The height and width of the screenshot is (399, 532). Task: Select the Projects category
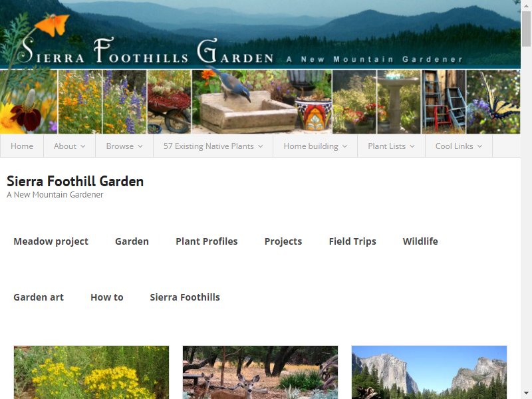[x=283, y=241]
